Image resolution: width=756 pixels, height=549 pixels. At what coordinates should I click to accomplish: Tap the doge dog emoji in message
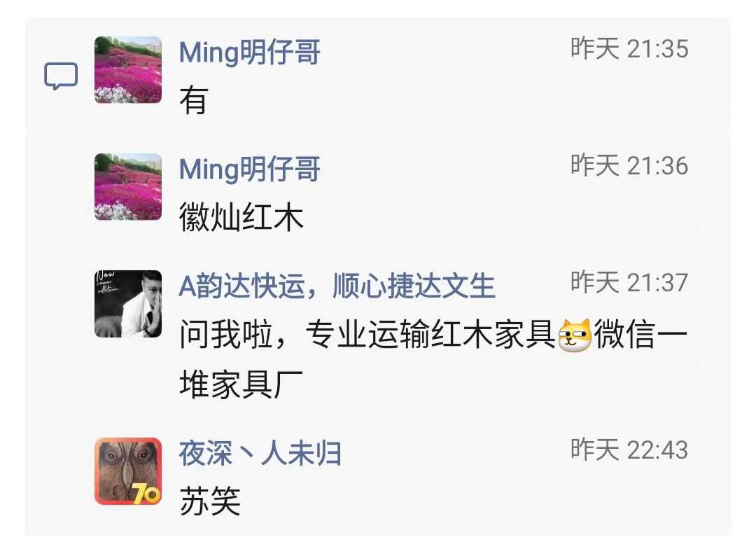(574, 335)
